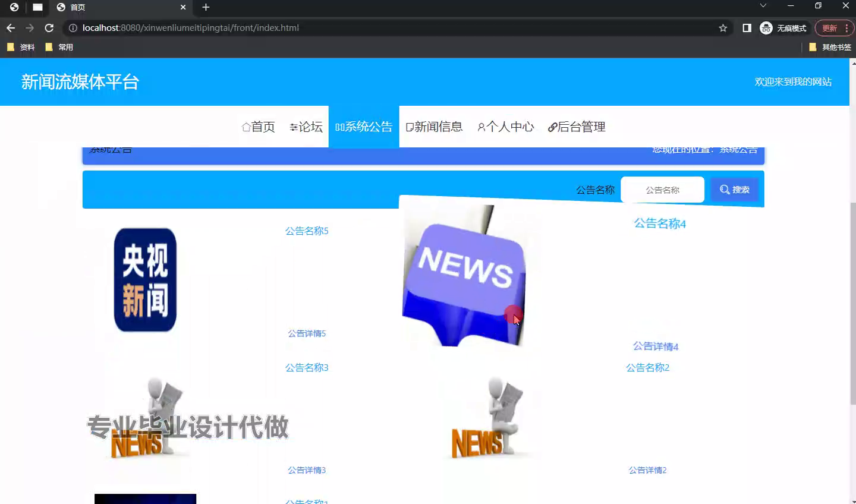View 公告详情3 details text
Viewport: 856px width, 504px height.
tap(307, 470)
